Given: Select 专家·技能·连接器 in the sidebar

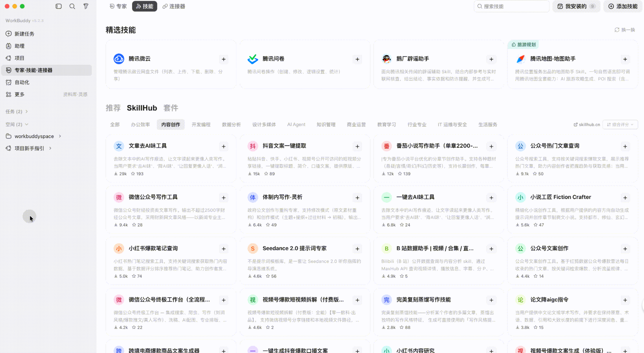Looking at the screenshot, I should [47, 70].
